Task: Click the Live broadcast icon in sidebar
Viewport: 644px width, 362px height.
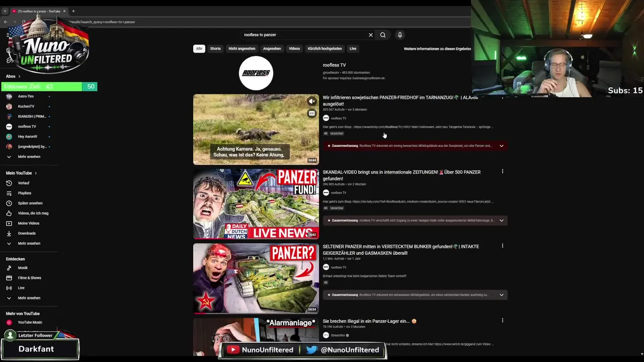Action: (9, 288)
